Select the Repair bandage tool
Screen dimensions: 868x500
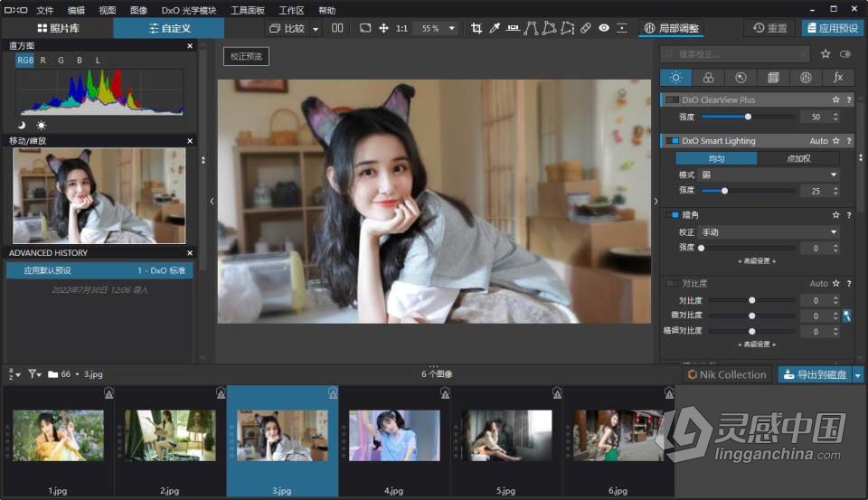pos(586,28)
